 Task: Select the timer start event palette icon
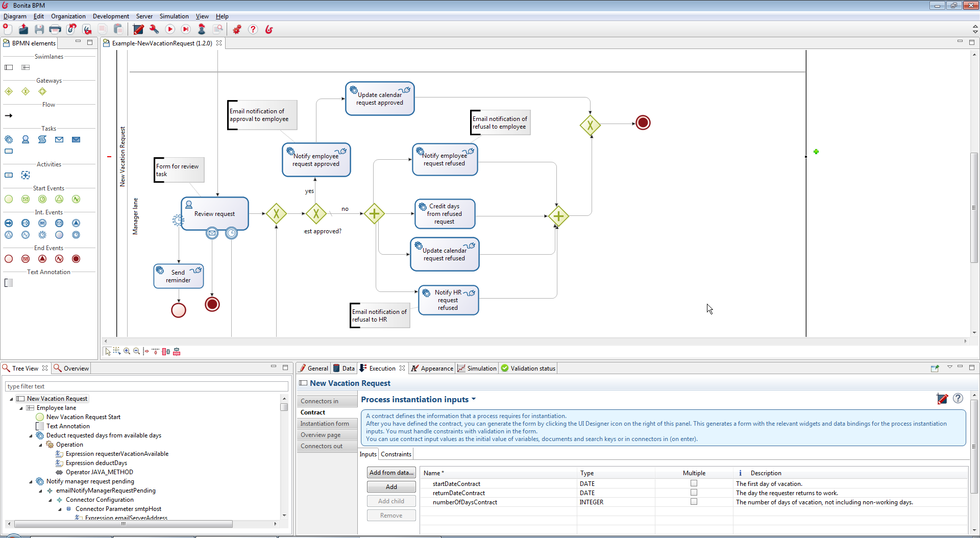click(42, 199)
